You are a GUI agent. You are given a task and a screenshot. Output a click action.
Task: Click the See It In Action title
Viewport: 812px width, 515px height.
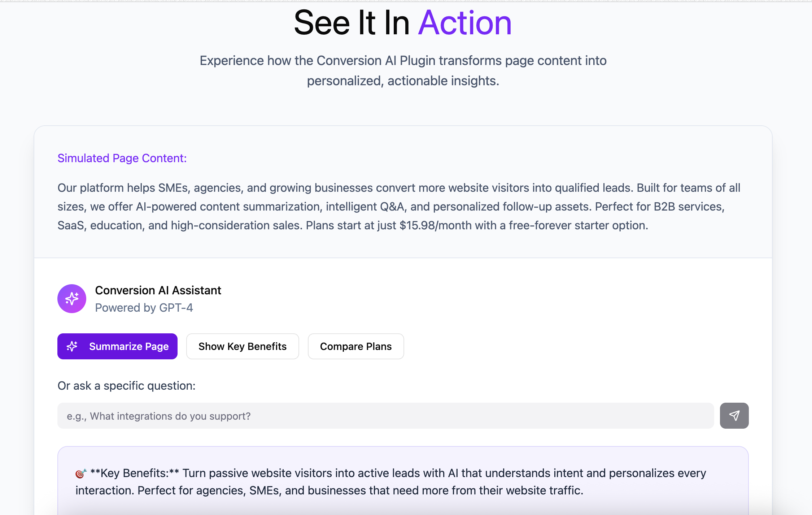click(x=403, y=23)
